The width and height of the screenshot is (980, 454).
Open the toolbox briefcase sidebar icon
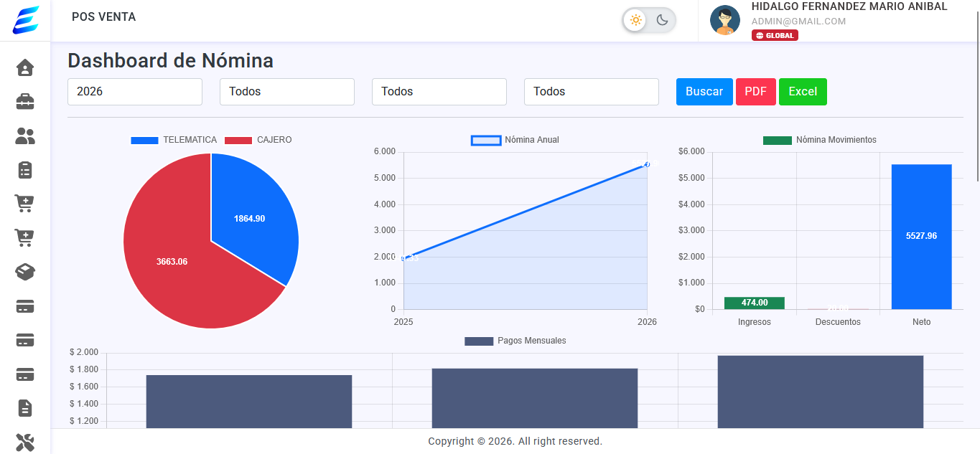[x=25, y=102]
